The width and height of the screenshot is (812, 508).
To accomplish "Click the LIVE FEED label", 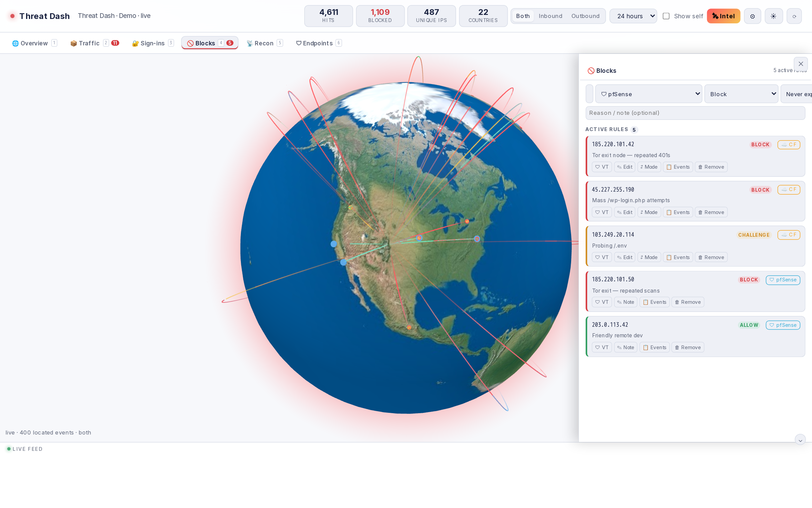I will click(x=27, y=449).
